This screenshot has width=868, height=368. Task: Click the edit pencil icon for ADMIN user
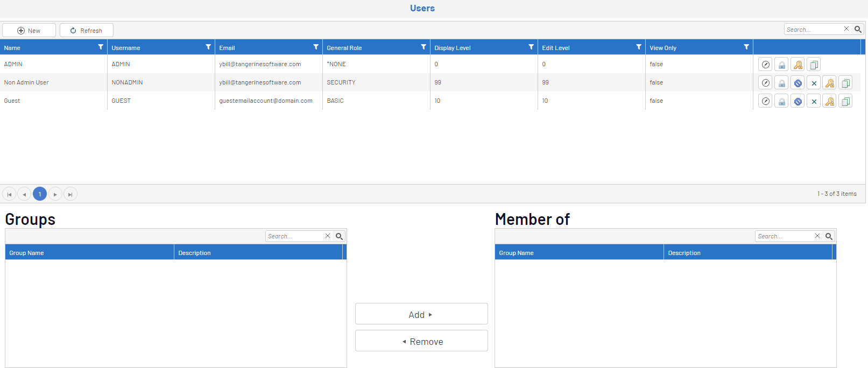(765, 65)
